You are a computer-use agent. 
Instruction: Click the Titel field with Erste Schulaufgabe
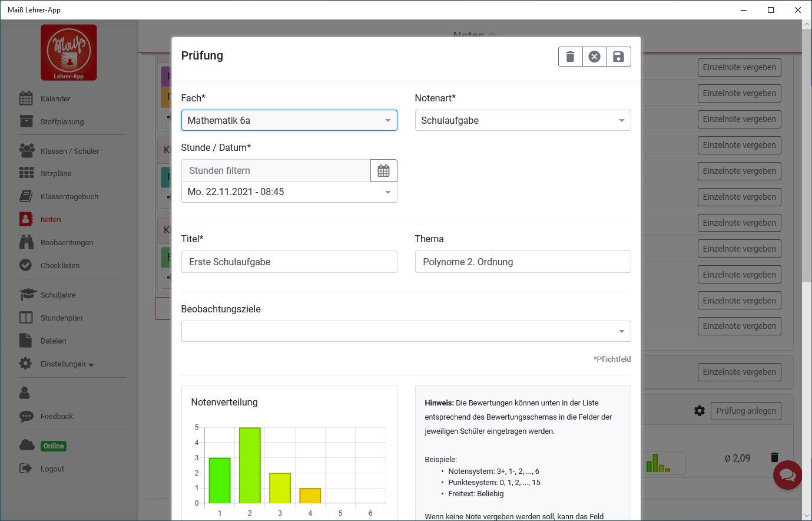289,262
